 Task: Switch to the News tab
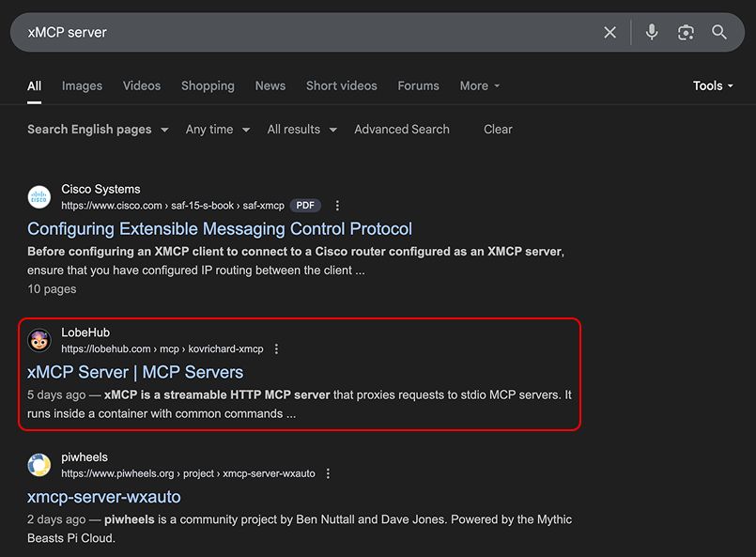point(270,85)
